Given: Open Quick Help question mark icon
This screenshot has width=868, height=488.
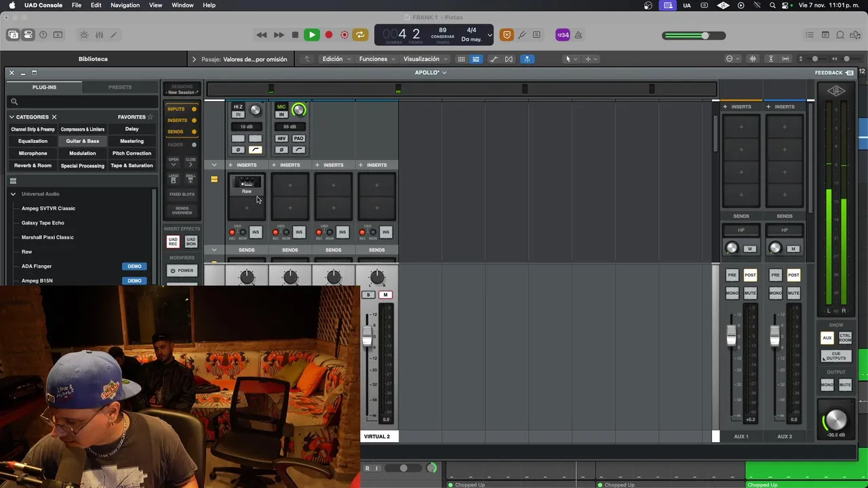Looking at the screenshot, I should (43, 35).
